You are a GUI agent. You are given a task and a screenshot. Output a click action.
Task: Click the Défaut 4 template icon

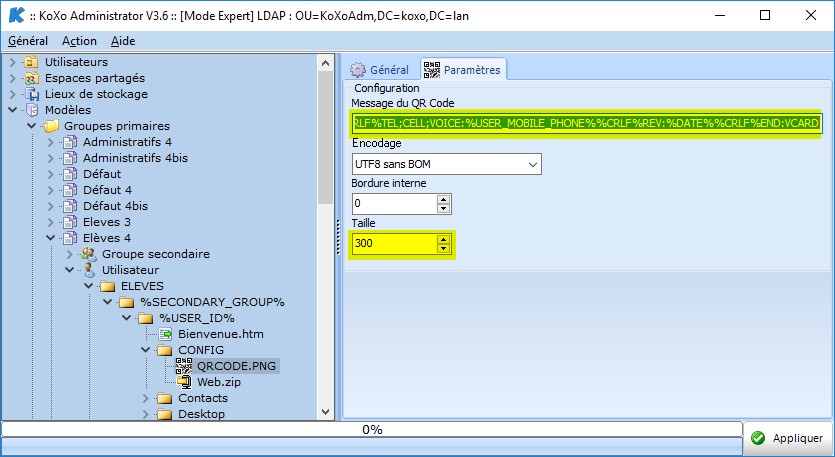[x=70, y=190]
